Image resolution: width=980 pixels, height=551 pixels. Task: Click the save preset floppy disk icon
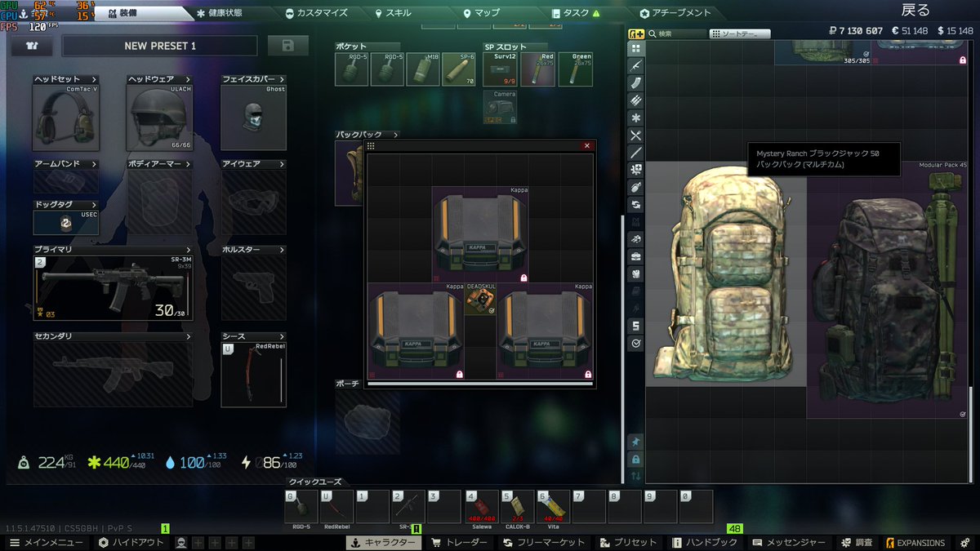pyautogui.click(x=288, y=46)
